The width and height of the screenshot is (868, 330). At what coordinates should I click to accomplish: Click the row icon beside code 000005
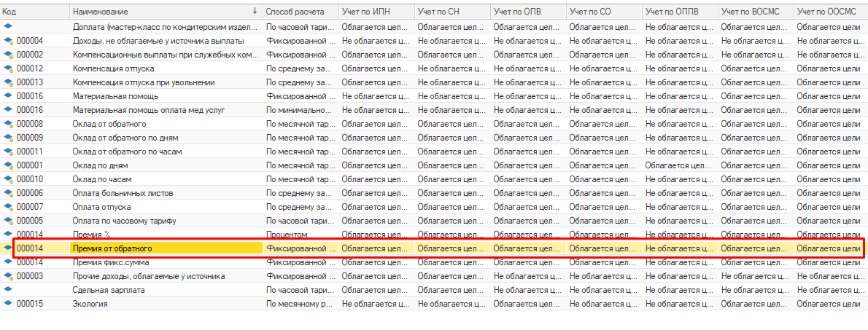(8, 221)
